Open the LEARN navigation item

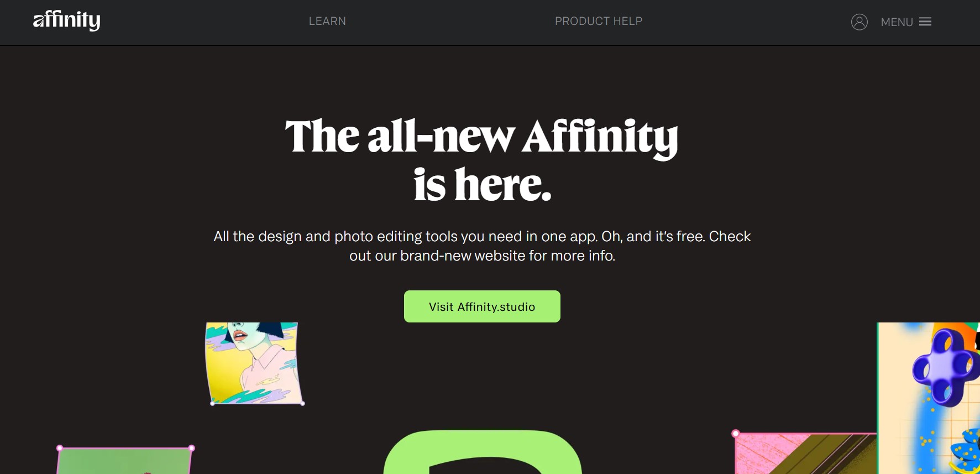coord(327,21)
